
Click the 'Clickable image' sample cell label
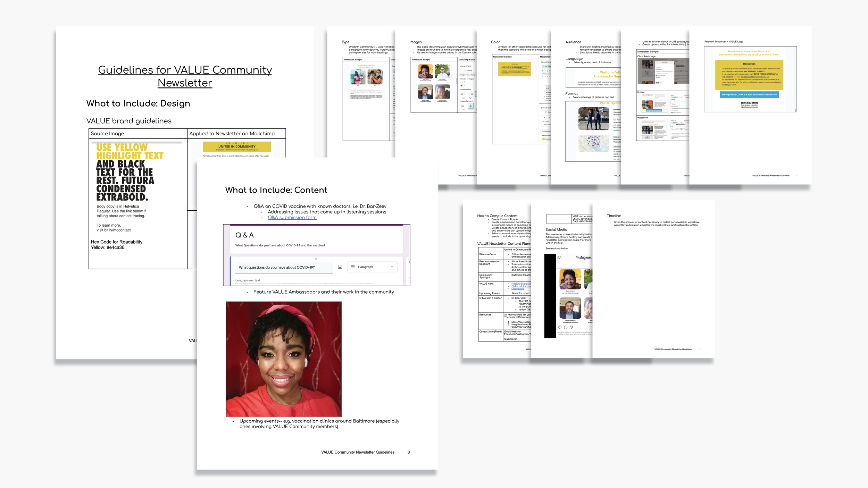[646, 56]
